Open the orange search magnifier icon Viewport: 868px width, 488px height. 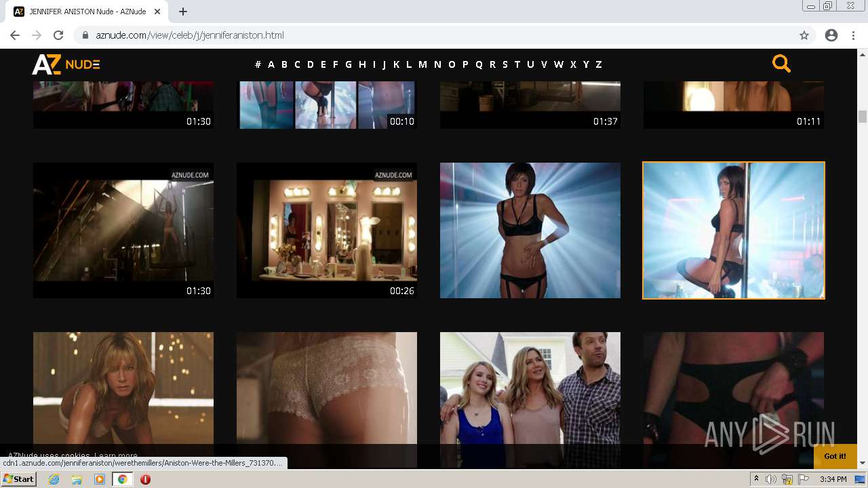pyautogui.click(x=781, y=64)
